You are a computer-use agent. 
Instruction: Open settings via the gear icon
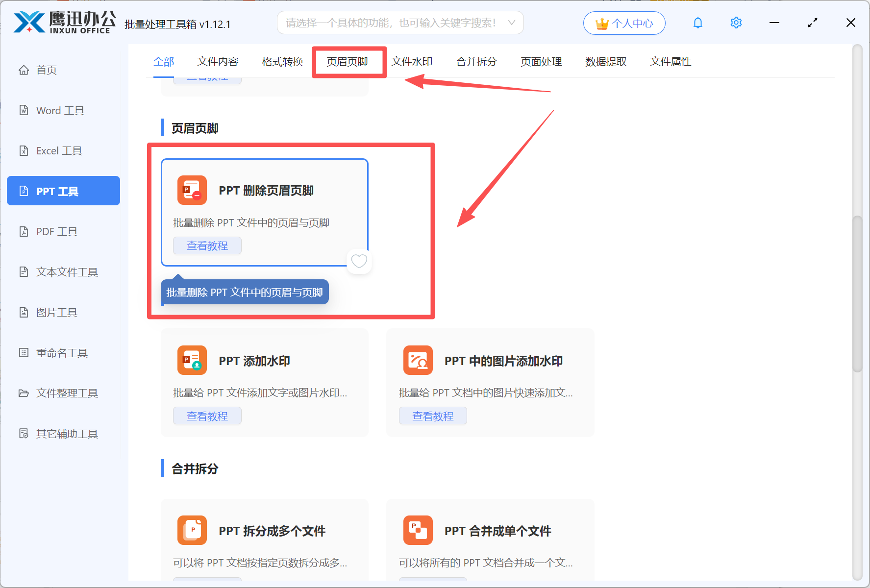tap(736, 23)
